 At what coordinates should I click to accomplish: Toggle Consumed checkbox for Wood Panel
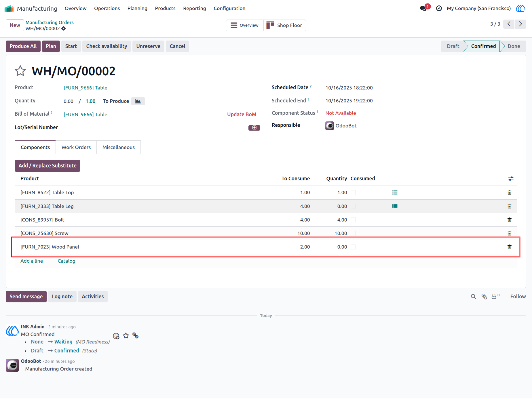[353, 247]
